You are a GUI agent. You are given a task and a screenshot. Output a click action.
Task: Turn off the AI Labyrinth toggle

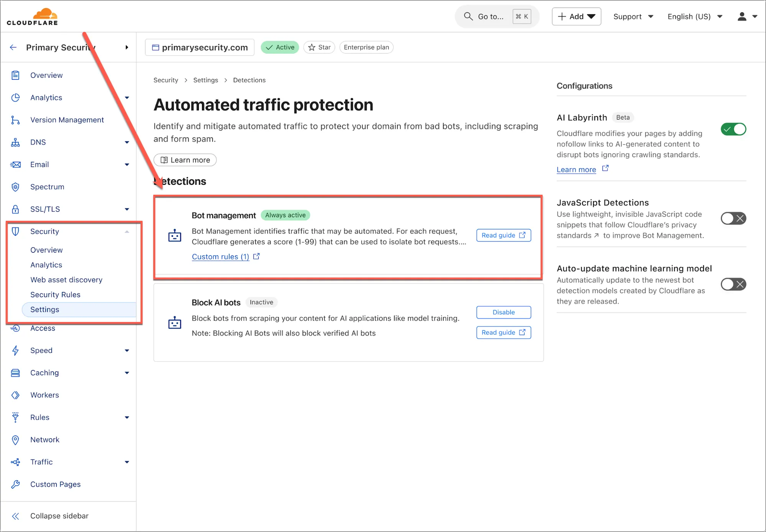click(733, 129)
